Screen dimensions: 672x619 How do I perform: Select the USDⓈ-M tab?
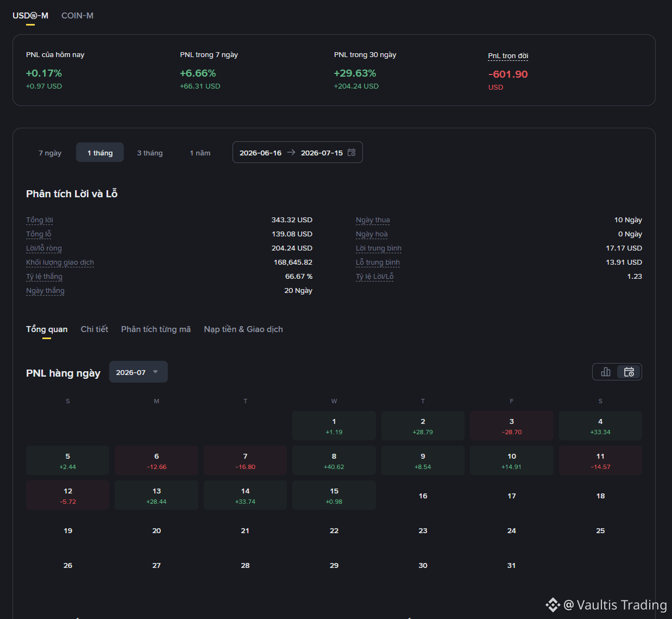point(30,16)
